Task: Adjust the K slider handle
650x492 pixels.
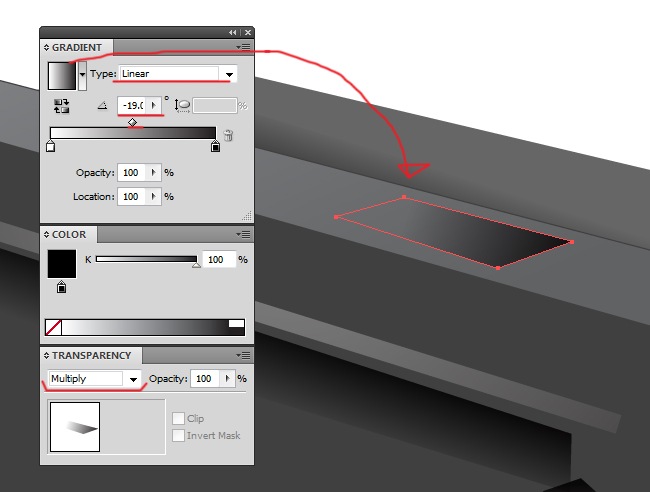Action: [x=196, y=264]
